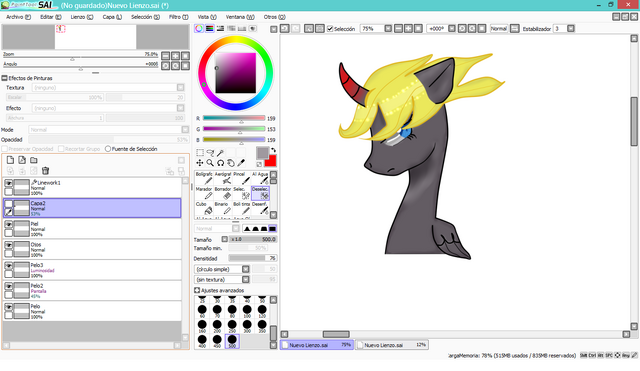640x371 pixels.
Task: Collapse the Efectos de Pinturas panel
Action: coord(4,78)
